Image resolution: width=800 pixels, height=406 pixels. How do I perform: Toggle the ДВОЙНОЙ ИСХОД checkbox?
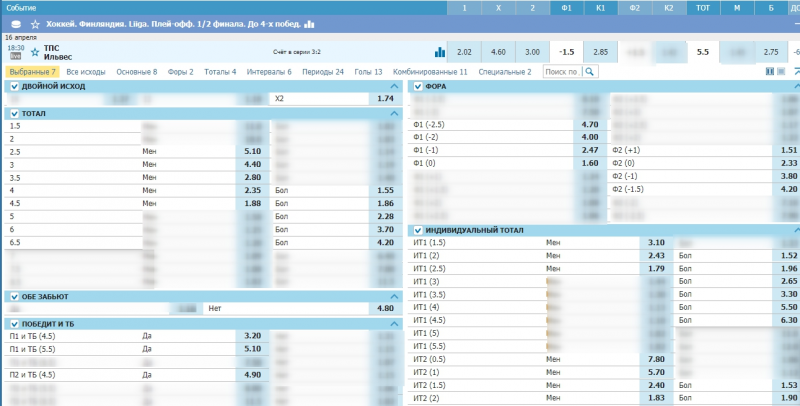tap(14, 87)
